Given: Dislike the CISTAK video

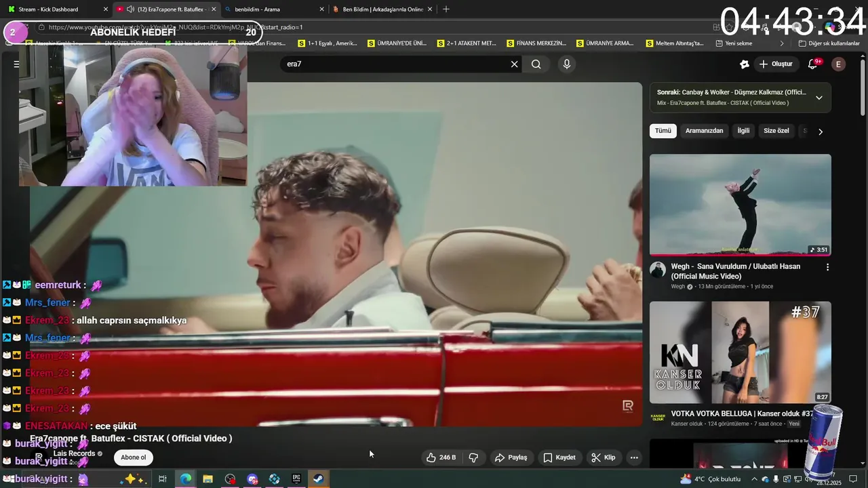Looking at the screenshot, I should tap(473, 457).
